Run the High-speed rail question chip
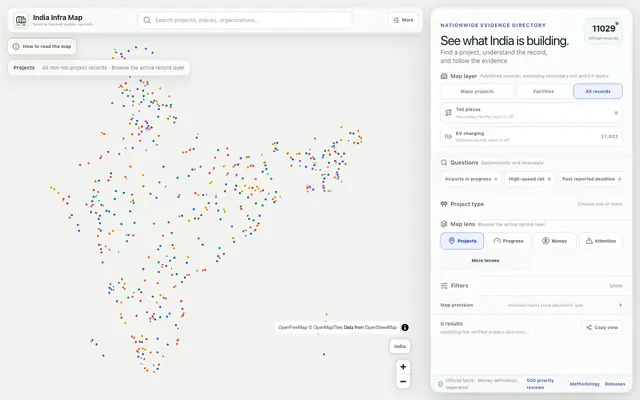 point(529,179)
